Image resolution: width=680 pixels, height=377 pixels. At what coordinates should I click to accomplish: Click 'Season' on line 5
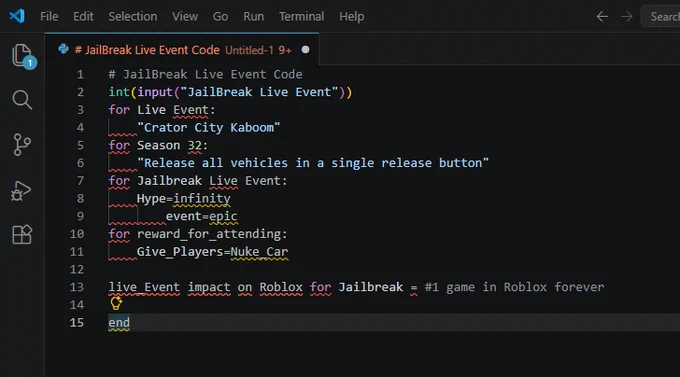point(158,145)
